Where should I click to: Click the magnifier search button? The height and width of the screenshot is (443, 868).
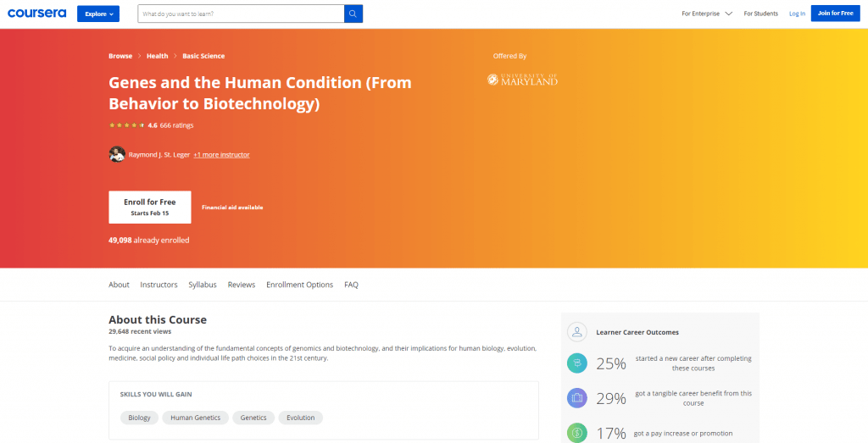click(x=353, y=14)
